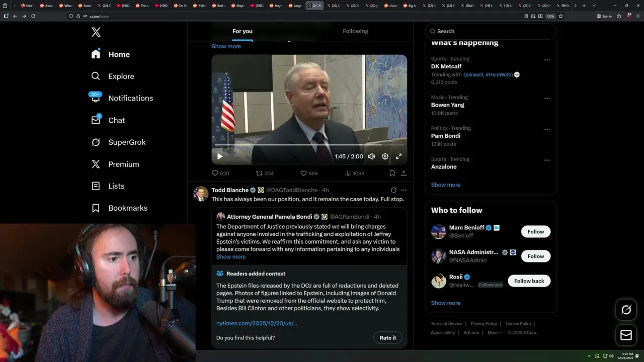Open more options for DK Metcalf trend
The image size is (644, 362).
coord(547,60)
